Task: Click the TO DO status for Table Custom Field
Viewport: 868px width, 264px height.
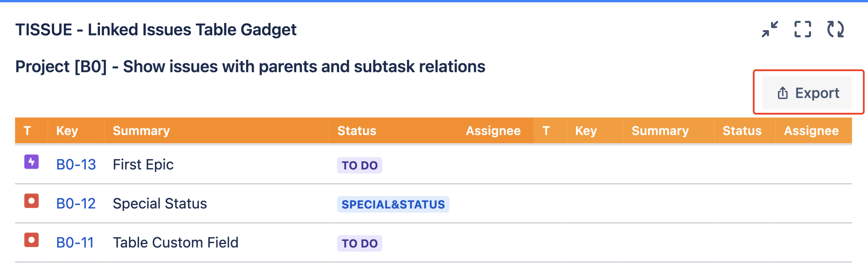Action: point(360,243)
